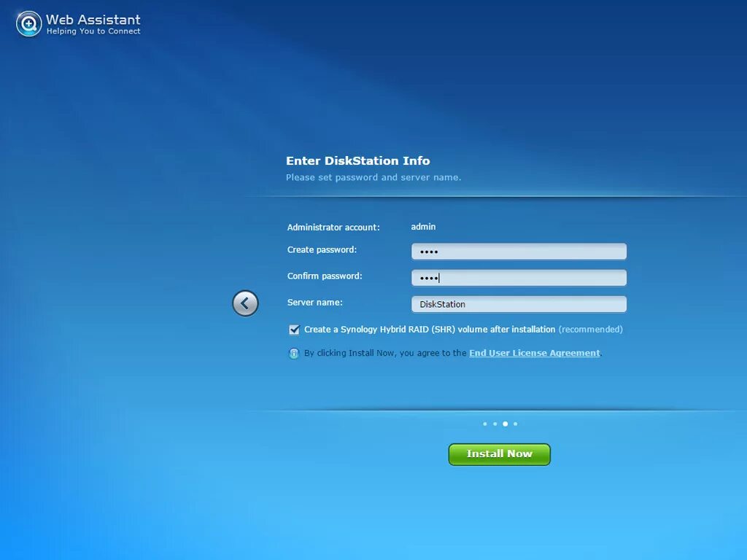The width and height of the screenshot is (747, 560).
Task: Focus the Create password field
Action: [x=519, y=252]
